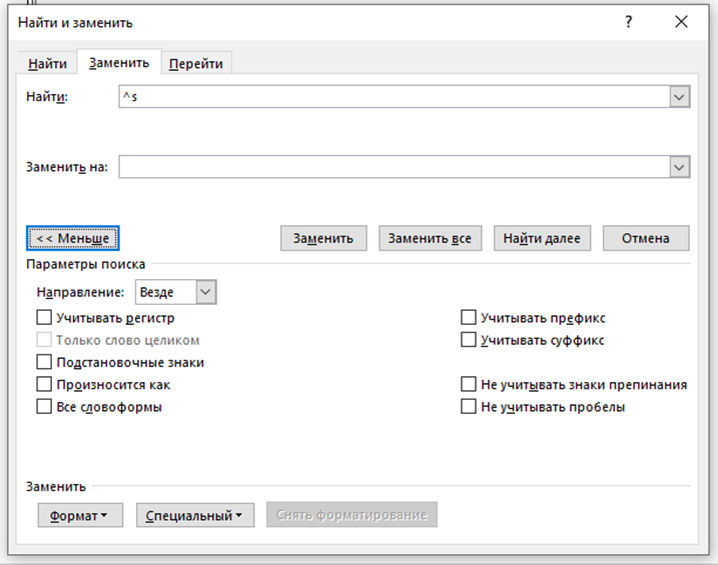Image resolution: width=718 pixels, height=565 pixels.
Task: Collapse options with << Меньше button
Action: point(73,238)
